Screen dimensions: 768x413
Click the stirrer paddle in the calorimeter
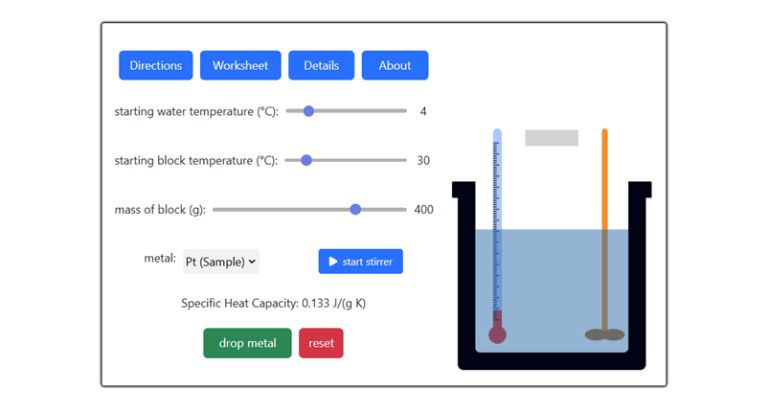[x=604, y=334]
